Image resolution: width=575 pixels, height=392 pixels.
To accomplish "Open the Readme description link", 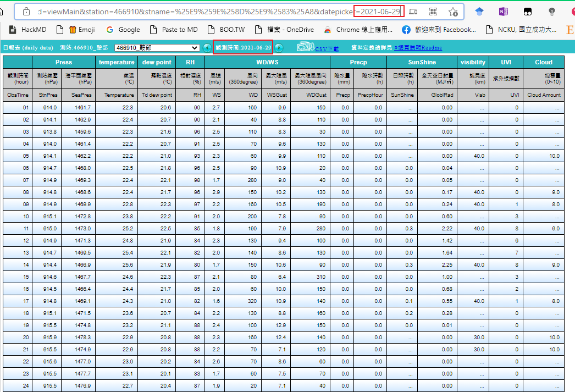I will point(418,48).
